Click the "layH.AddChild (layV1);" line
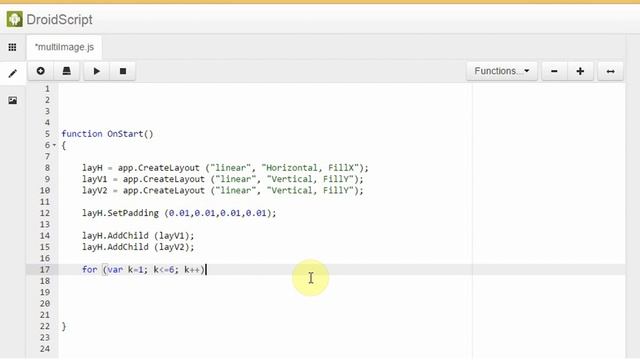Image resolution: width=640 pixels, height=360 pixels. tap(138, 236)
